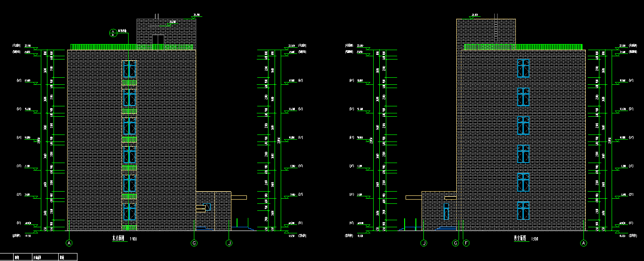Select the entrance canopy slab on the east elevation
The height and width of the screenshot is (261, 644).
point(238,198)
